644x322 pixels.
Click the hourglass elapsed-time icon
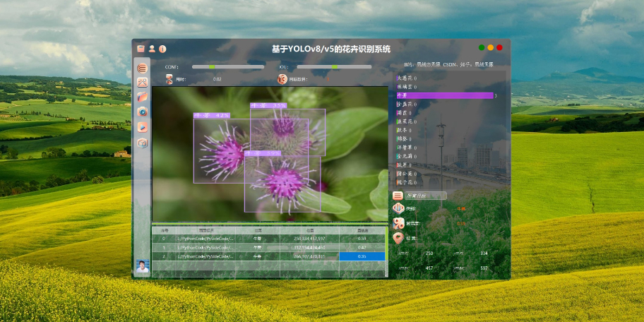click(x=169, y=79)
